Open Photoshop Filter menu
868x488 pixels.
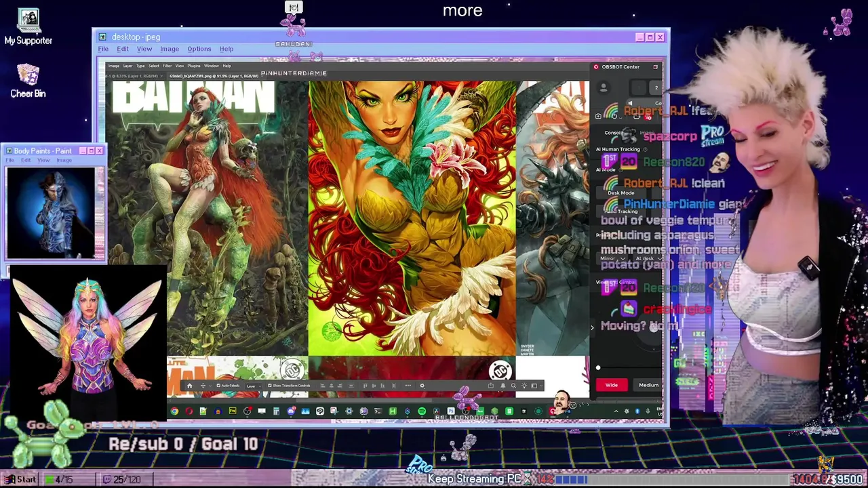167,66
